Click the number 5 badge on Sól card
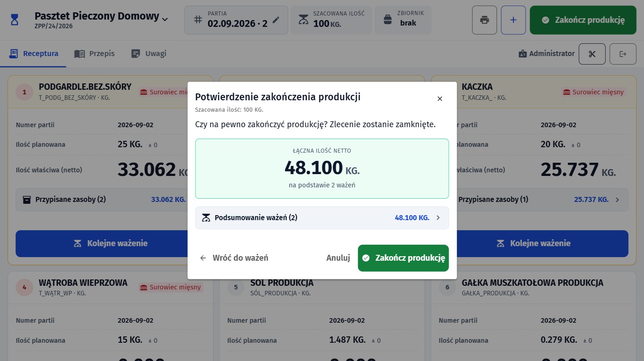The width and height of the screenshot is (644, 361). click(235, 287)
